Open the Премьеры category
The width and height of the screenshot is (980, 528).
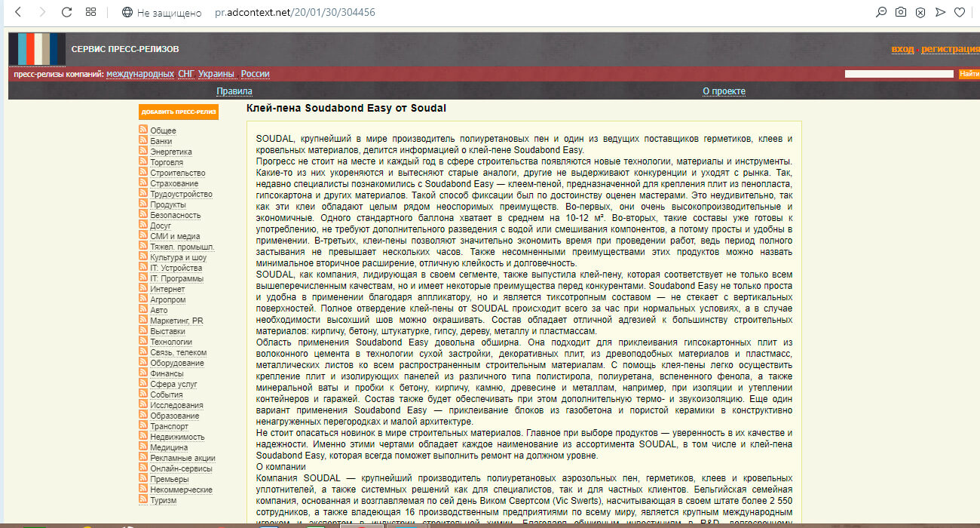tap(170, 479)
